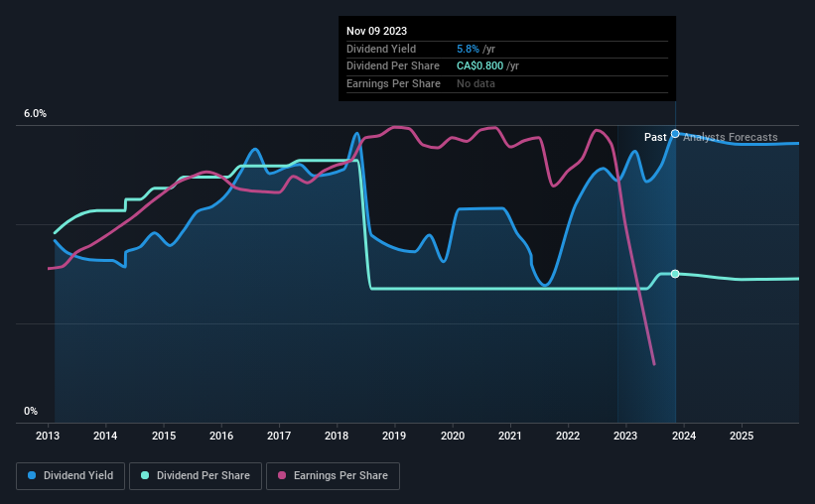Image resolution: width=815 pixels, height=504 pixels.
Task: Click the 2018 year on the x-axis
Action: click(x=337, y=436)
